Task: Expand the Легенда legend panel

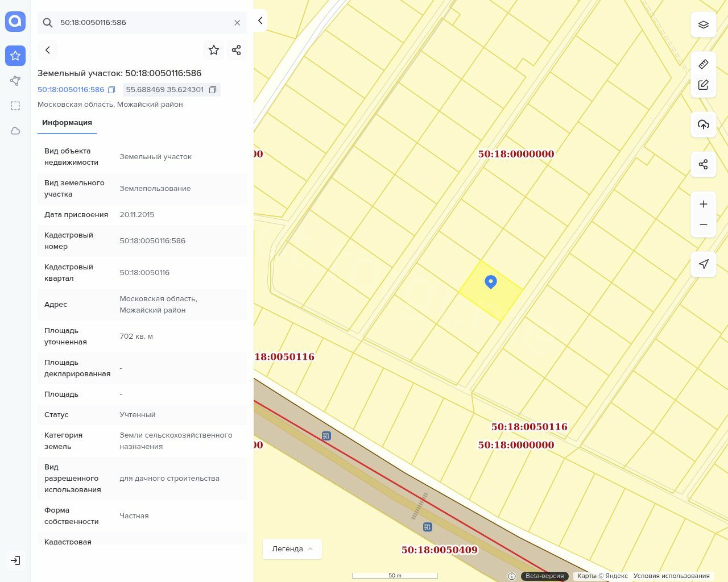Action: click(x=292, y=549)
